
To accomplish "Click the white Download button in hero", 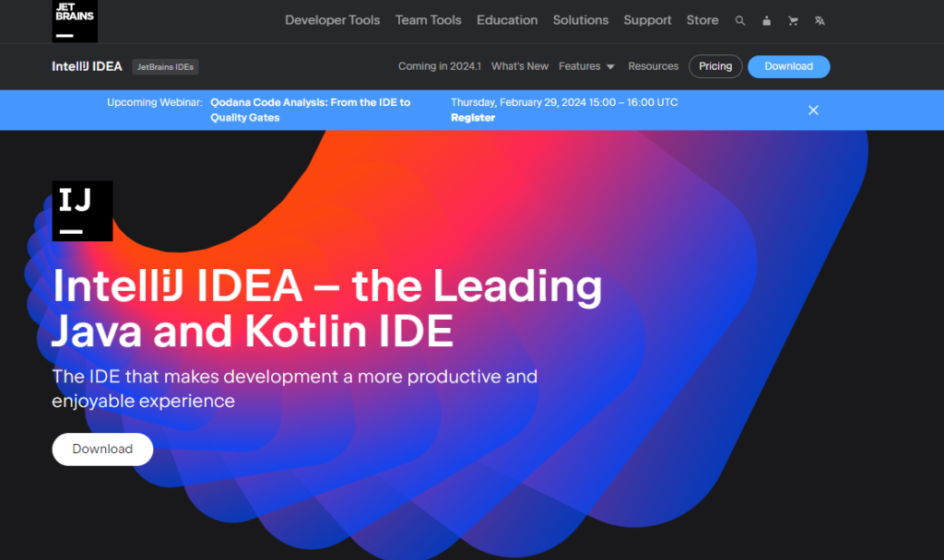I will pos(102,449).
